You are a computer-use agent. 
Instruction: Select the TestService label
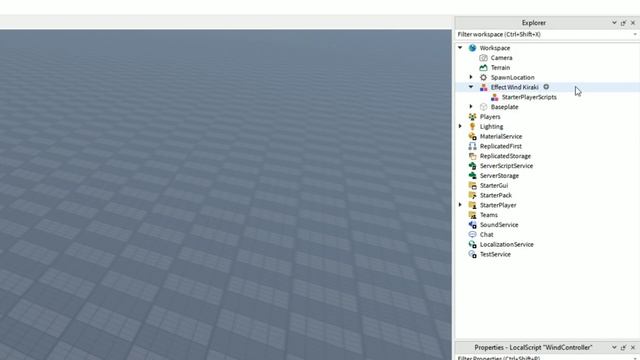[x=495, y=254]
